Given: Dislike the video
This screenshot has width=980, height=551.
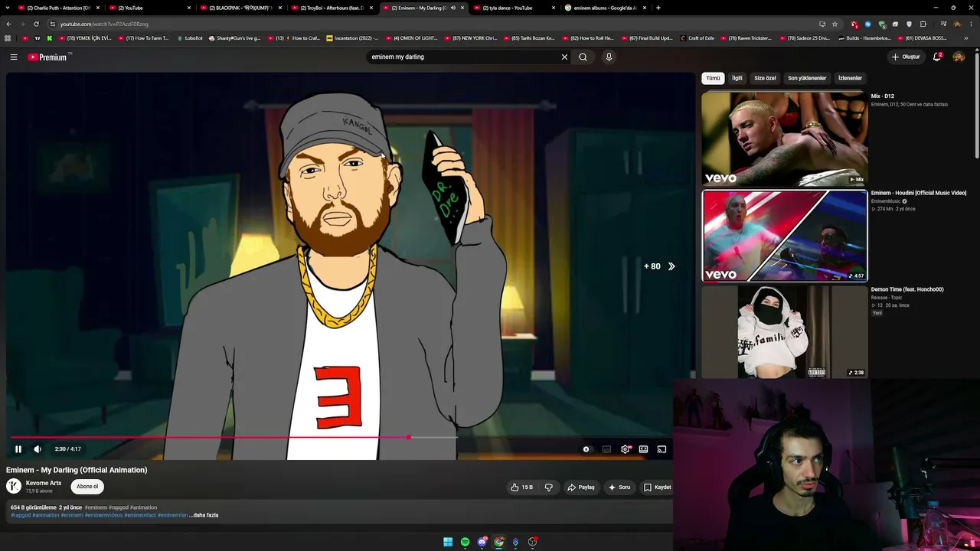Looking at the screenshot, I should (548, 487).
